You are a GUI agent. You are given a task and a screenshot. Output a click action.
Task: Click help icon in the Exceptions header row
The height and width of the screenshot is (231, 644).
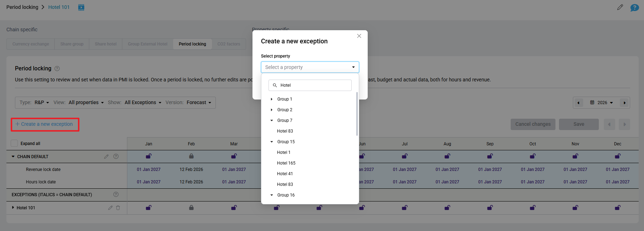tap(116, 194)
